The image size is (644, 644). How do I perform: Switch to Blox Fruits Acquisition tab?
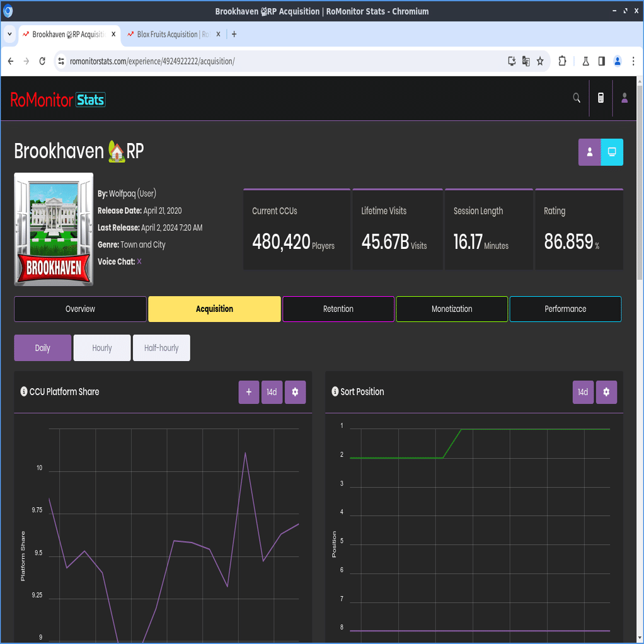tap(173, 34)
